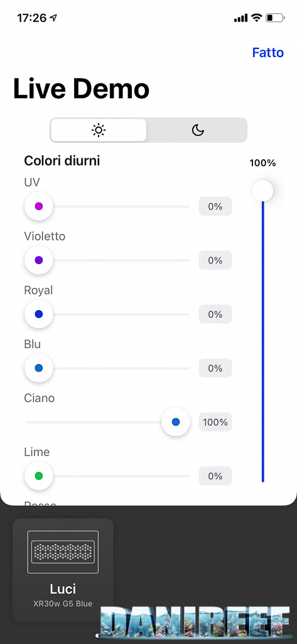Tap the UV 0% value field
The image size is (297, 644).
[215, 206]
